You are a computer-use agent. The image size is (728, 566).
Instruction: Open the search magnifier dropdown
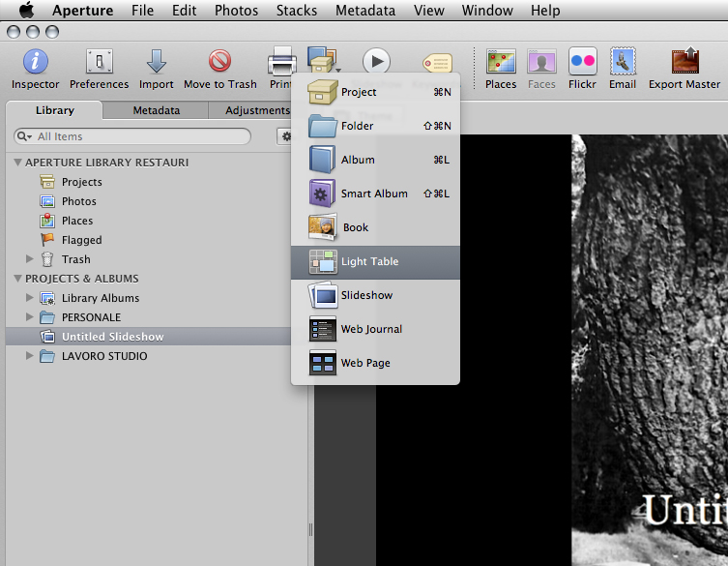[x=24, y=136]
